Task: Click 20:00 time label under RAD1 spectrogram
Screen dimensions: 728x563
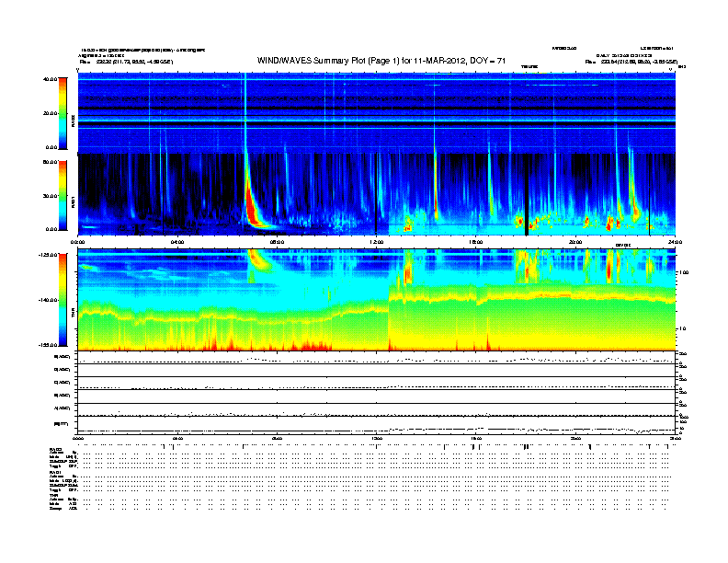Action: 575,242
